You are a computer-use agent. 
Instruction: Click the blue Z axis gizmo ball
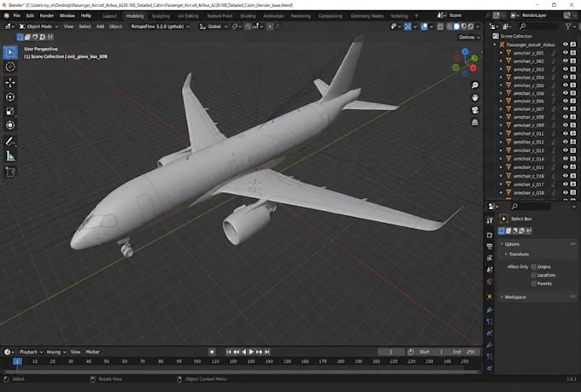(465, 51)
